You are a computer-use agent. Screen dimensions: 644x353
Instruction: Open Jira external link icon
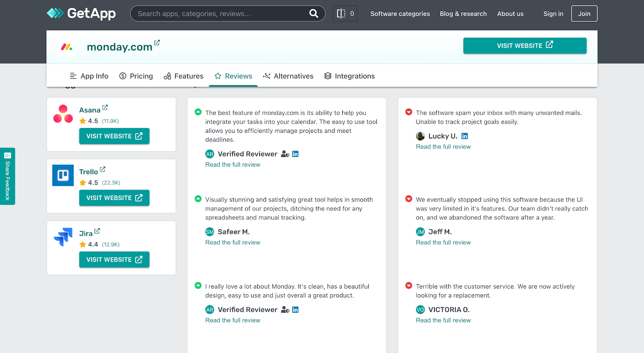[x=97, y=231]
